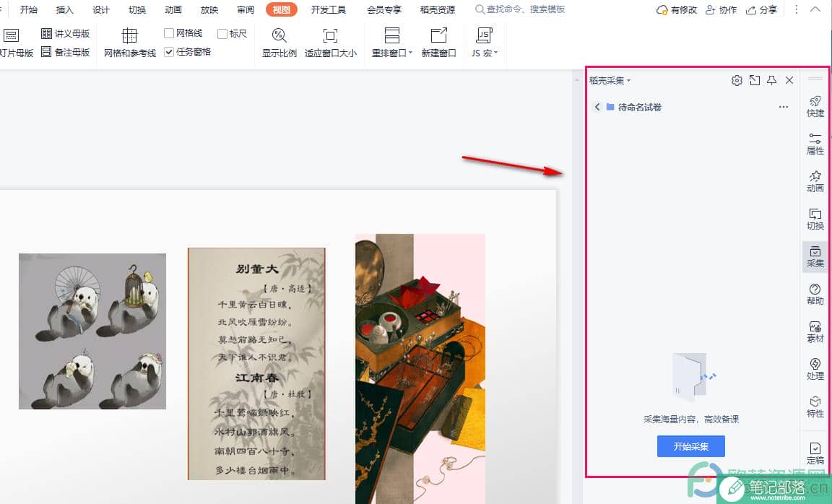832x504 pixels.
Task: Pin the 稻壳采集 task pane
Action: pos(771,80)
